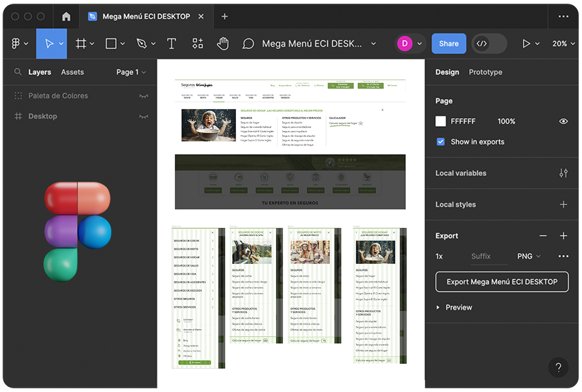The height and width of the screenshot is (392, 582).
Task: Select the Frame tool
Action: tap(81, 43)
